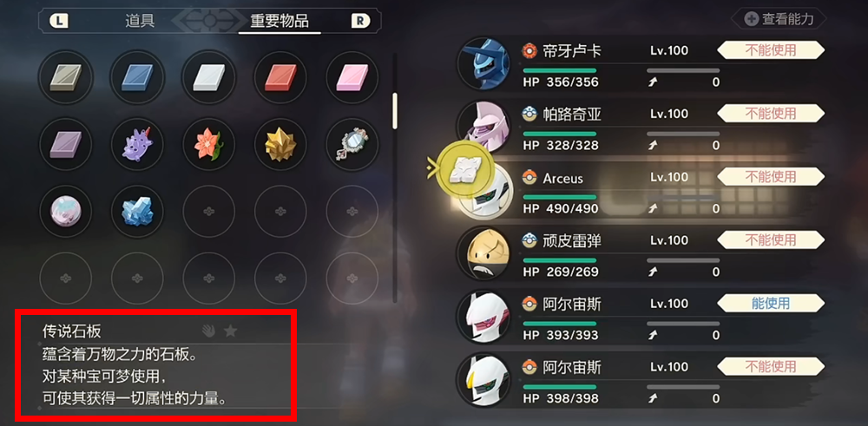Screen dimensions: 868x426
Task: Select the blue crystal cluster item
Action: 137,212
